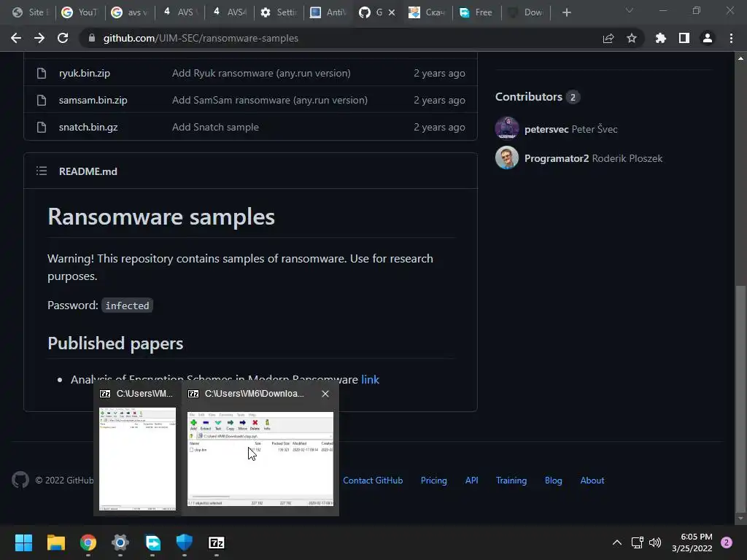
Task: Open the snatch.bin.gz file
Action: (x=88, y=127)
